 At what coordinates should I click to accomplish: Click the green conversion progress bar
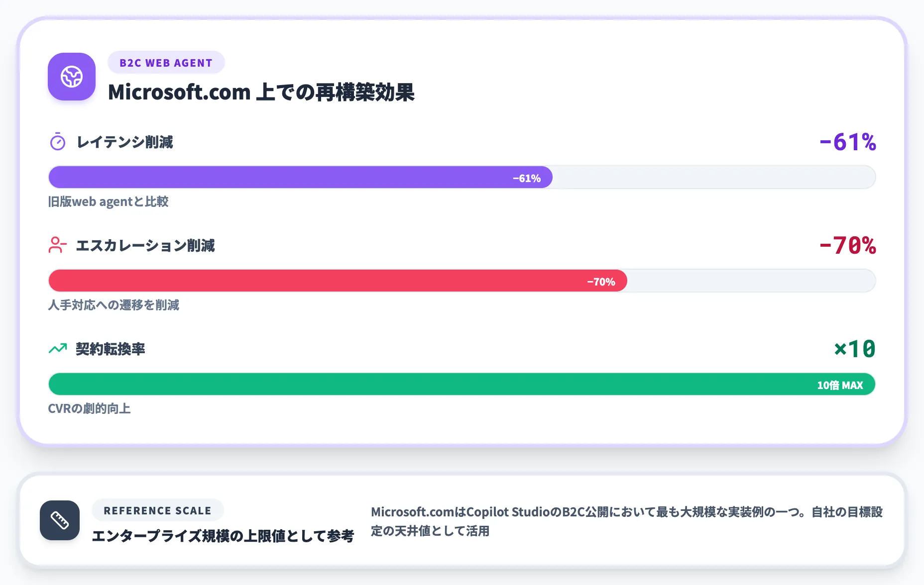tap(462, 384)
